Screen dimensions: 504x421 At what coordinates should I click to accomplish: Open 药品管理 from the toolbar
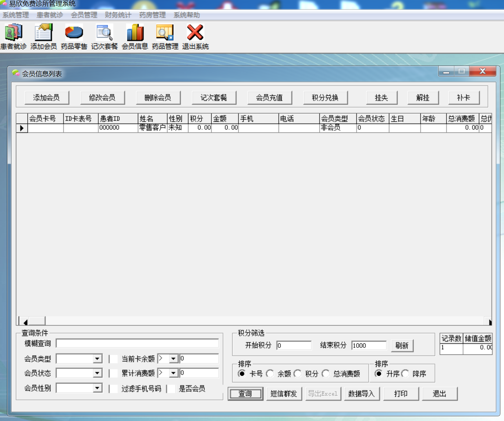coord(164,35)
